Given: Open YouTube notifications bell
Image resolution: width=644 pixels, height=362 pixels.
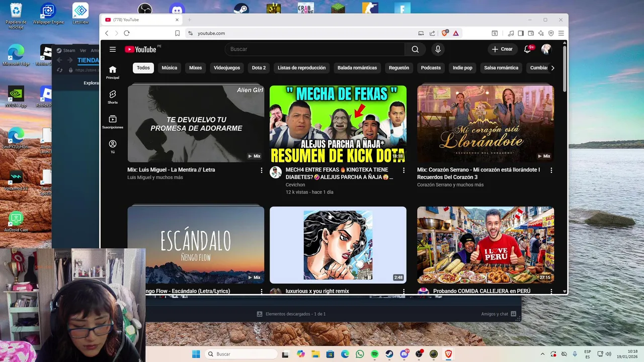Looking at the screenshot, I should click(x=527, y=49).
